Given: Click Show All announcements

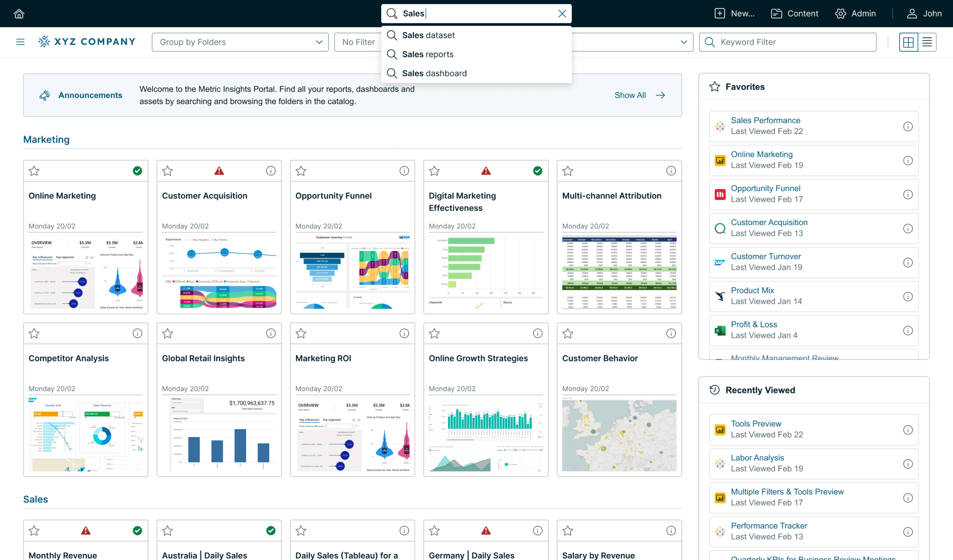Looking at the screenshot, I should point(640,95).
